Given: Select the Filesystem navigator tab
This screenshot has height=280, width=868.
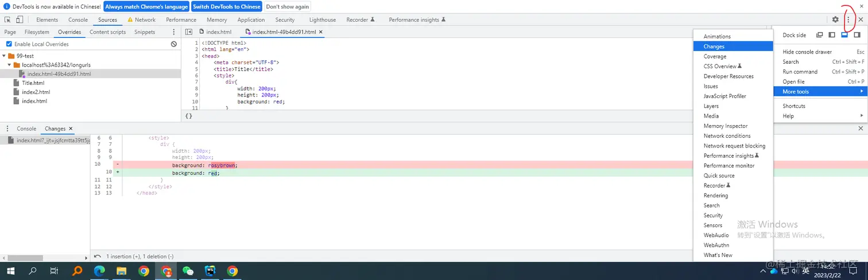Looking at the screenshot, I should 37,32.
